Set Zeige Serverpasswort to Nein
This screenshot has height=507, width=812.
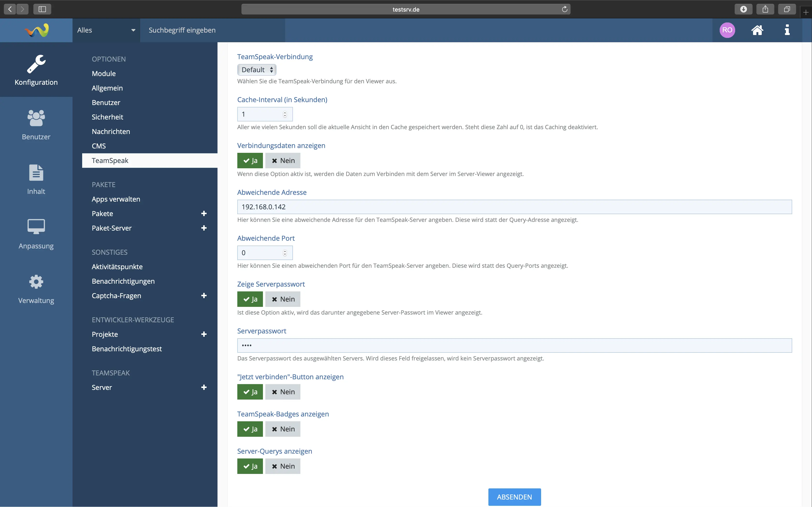click(283, 299)
